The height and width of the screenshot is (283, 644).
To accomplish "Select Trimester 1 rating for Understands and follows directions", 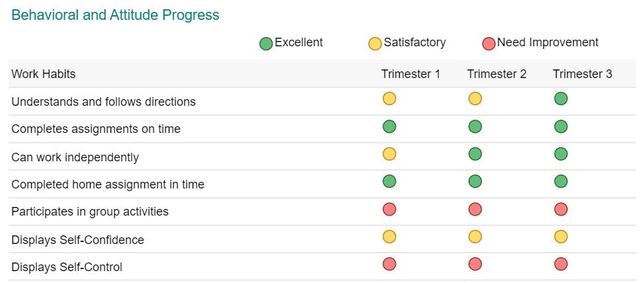I will coord(389,99).
